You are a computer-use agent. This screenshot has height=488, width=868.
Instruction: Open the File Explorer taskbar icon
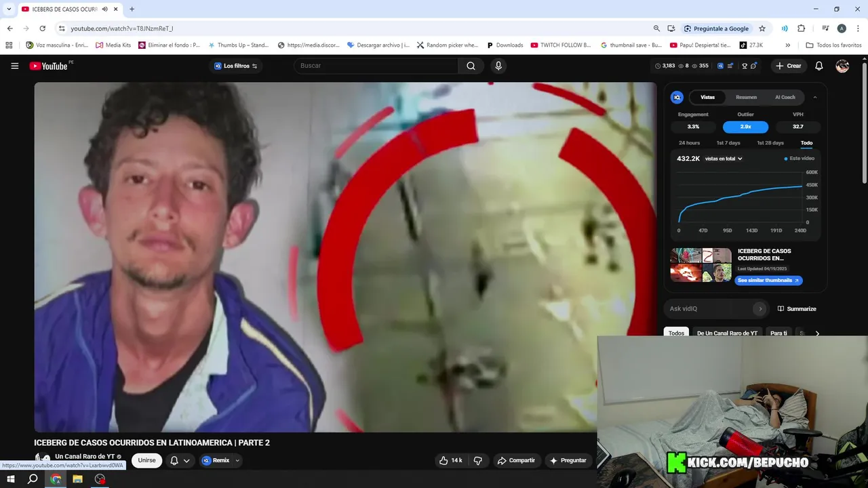pyautogui.click(x=77, y=479)
